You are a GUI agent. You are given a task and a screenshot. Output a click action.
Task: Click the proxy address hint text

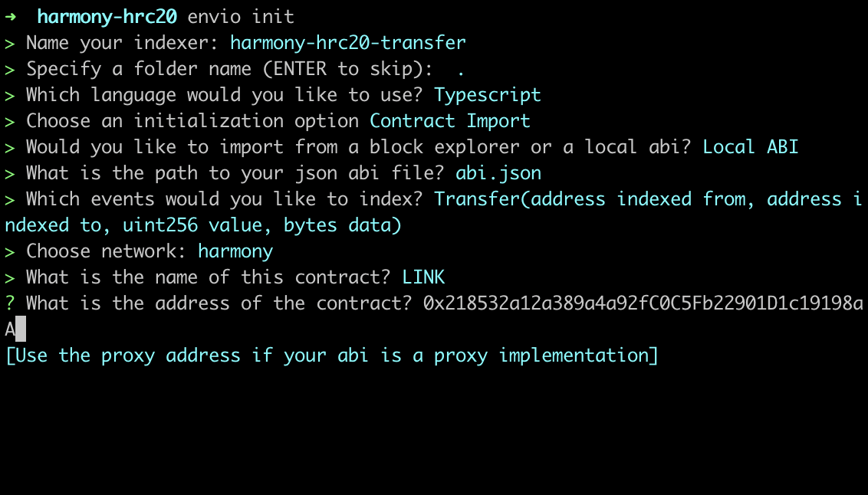[x=331, y=356]
